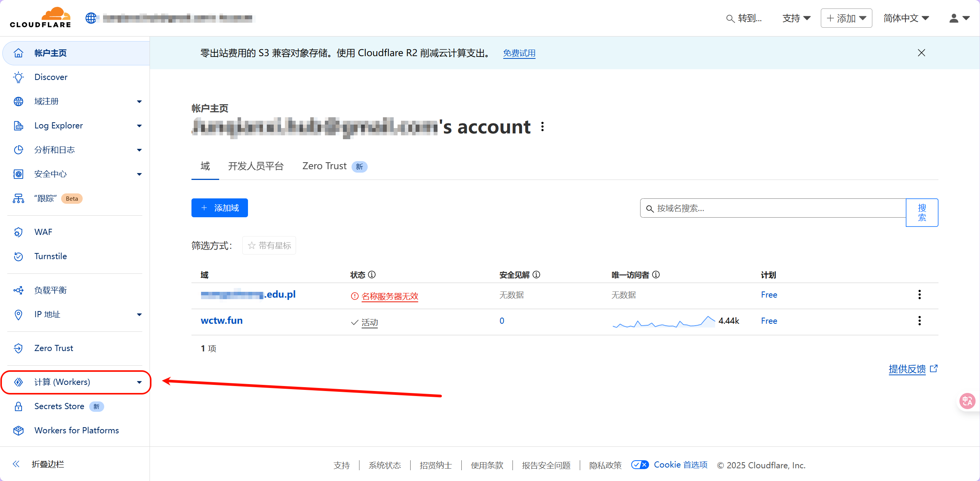Screen dimensions: 980x481
Task: Toggle the 带有星标 starred filter
Action: 269,245
